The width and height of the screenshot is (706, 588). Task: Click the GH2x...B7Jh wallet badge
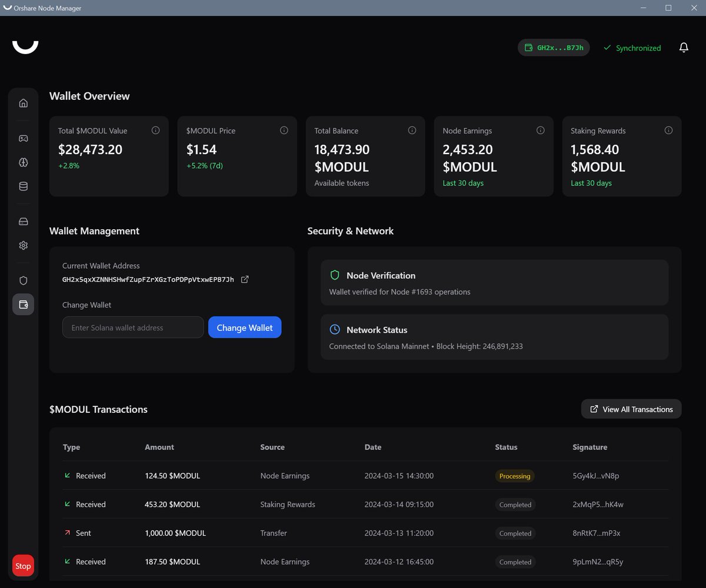[x=554, y=48]
